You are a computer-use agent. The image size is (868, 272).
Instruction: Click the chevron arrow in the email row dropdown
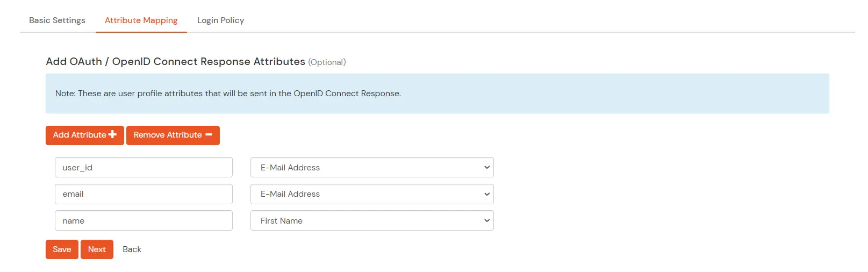coord(486,194)
